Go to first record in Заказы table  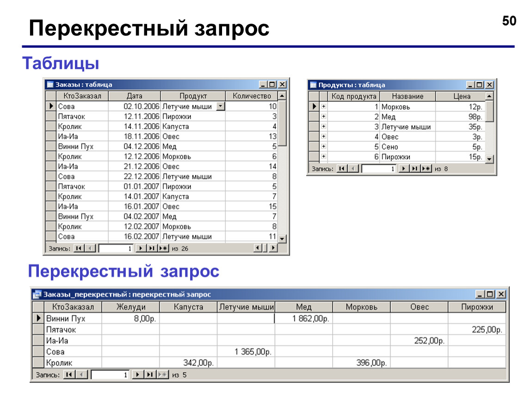coord(79,248)
